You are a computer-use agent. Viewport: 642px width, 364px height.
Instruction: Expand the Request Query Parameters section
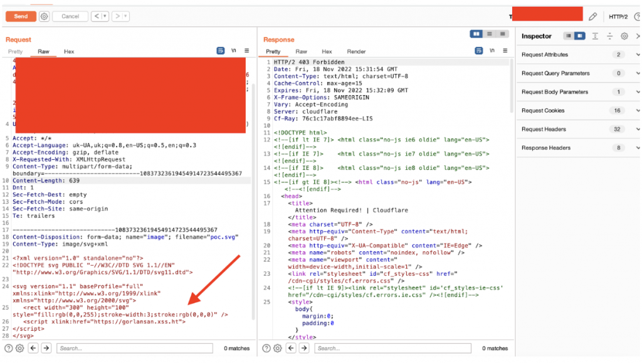click(x=579, y=73)
